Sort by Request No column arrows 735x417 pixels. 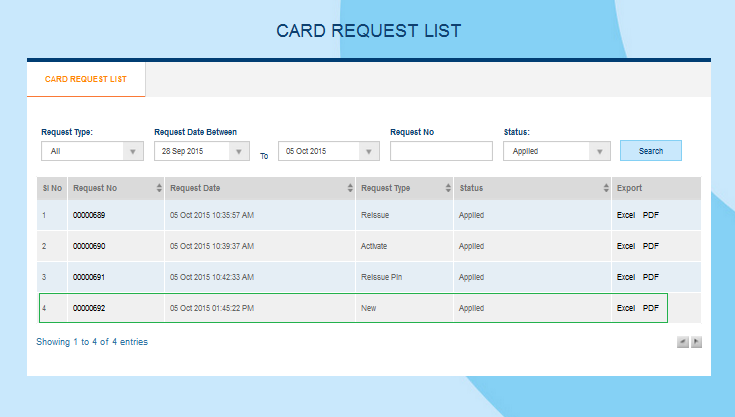click(x=159, y=188)
